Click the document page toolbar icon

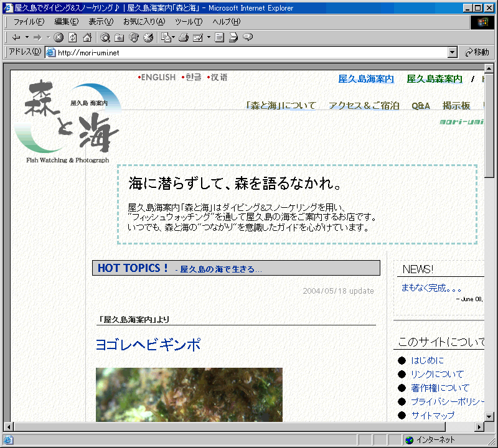click(x=219, y=37)
